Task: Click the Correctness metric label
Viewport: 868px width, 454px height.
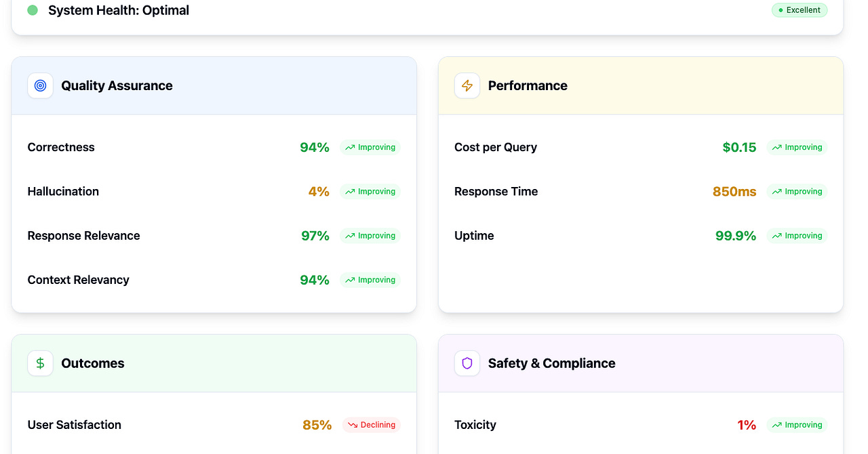Action: click(x=61, y=147)
